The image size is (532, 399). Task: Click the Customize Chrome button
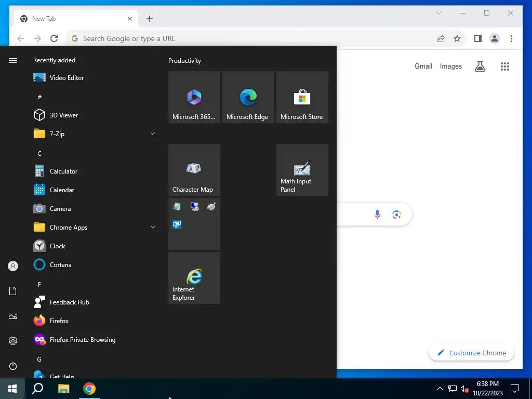(472, 353)
